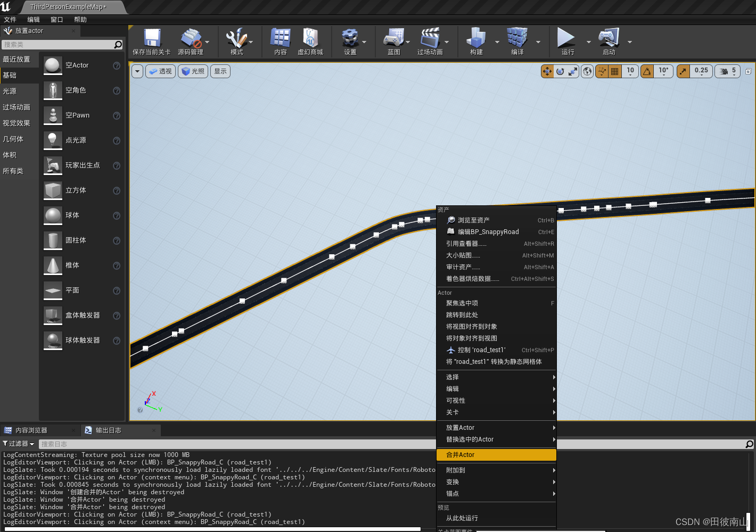Open Source Control (源码管理) icon

pyautogui.click(x=191, y=38)
